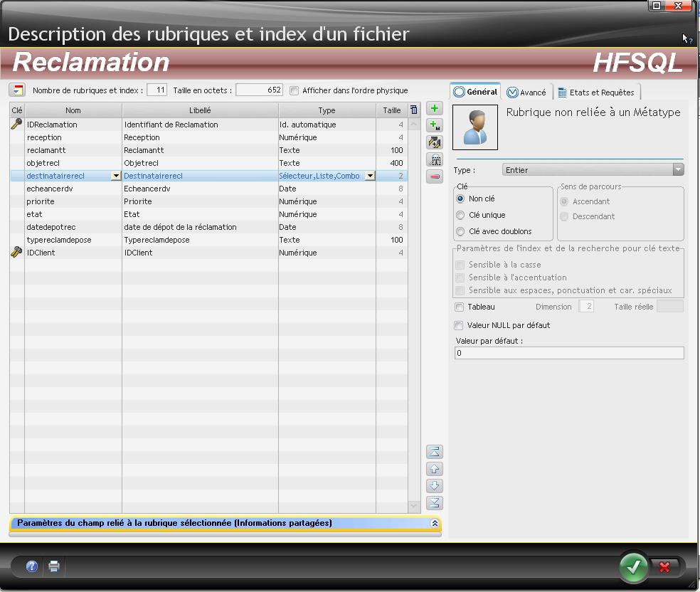Click the Clé column header

(17, 110)
